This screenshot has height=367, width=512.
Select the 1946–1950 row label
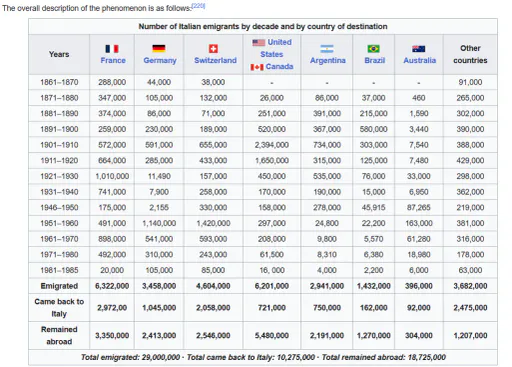[59, 207]
